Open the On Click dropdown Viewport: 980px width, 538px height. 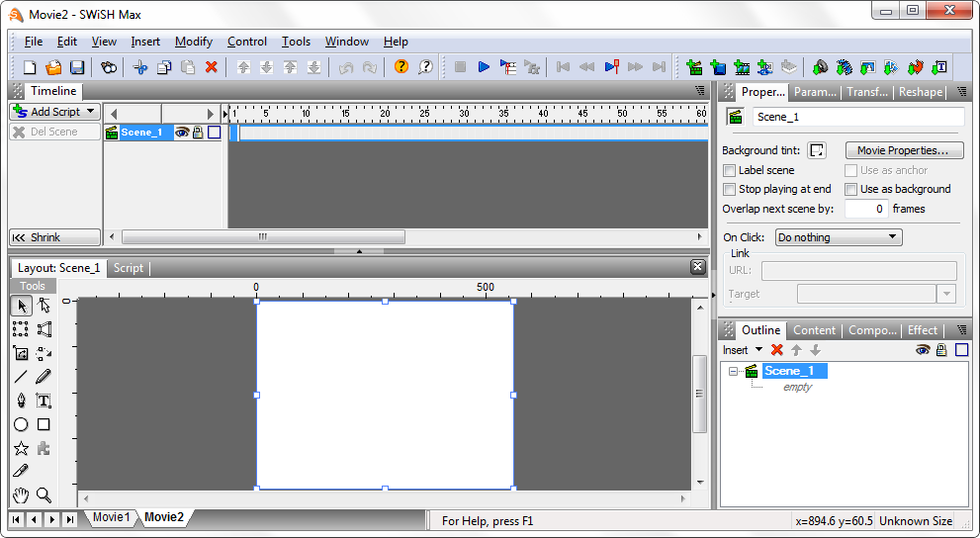click(838, 237)
